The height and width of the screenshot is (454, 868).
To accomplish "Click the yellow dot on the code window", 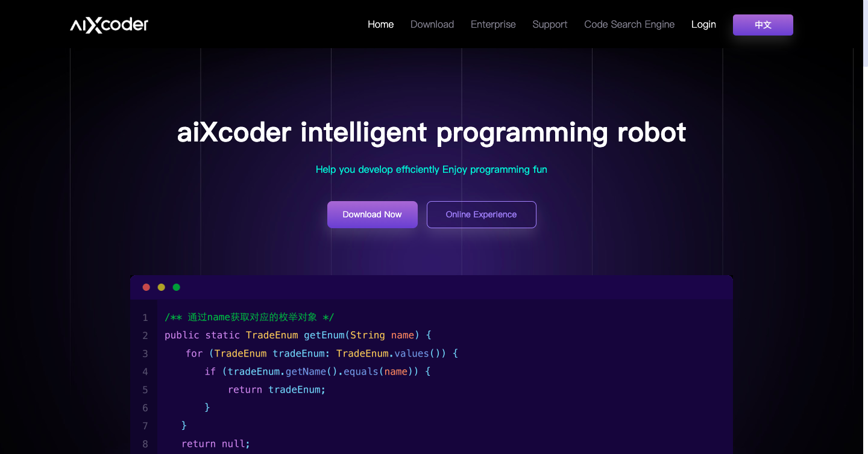I will pos(162,287).
